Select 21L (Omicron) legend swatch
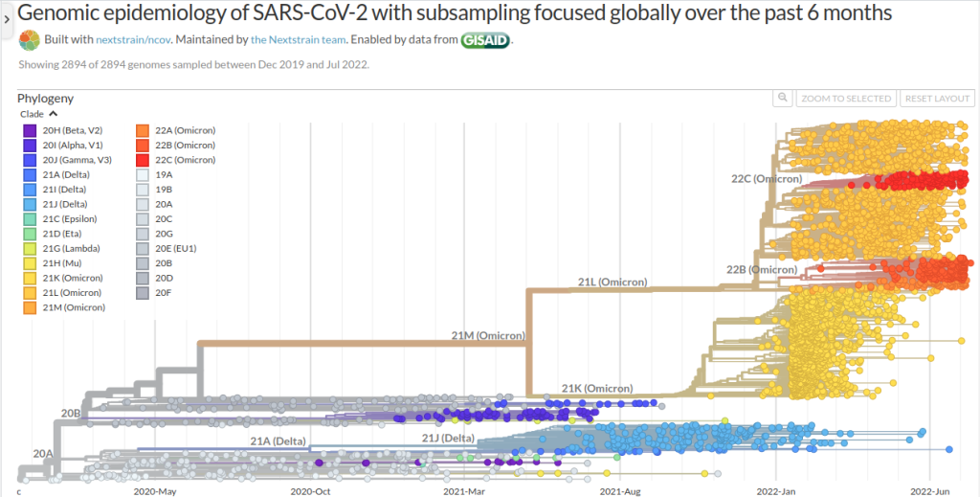Screen dimensions: 980x497 (x=30, y=293)
